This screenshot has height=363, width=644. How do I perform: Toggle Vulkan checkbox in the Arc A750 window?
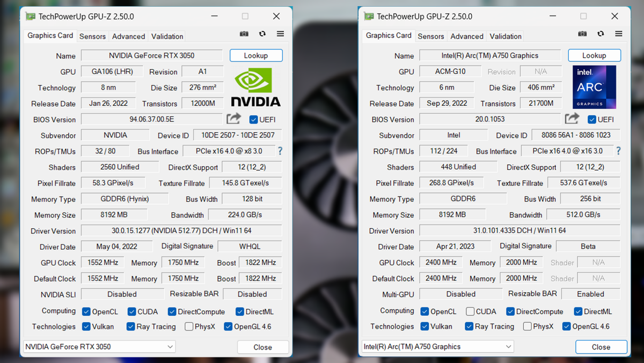(x=425, y=326)
